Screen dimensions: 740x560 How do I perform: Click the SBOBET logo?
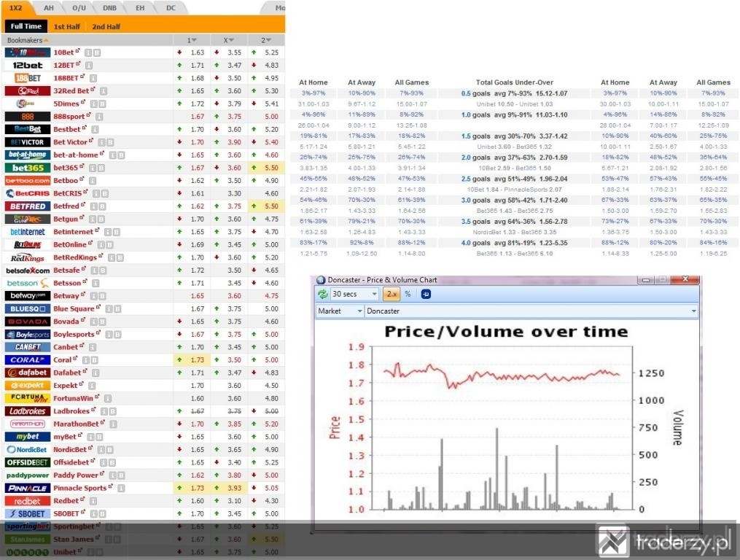coord(28,514)
